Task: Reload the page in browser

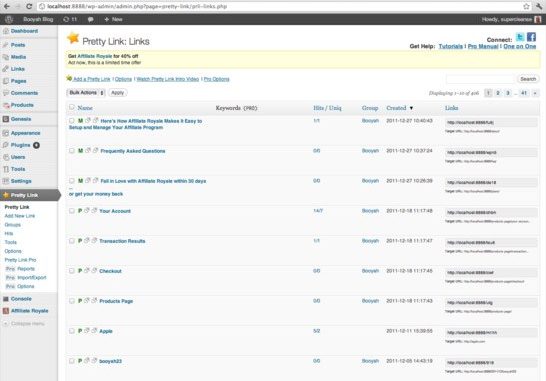Action: pyautogui.click(x=29, y=6)
